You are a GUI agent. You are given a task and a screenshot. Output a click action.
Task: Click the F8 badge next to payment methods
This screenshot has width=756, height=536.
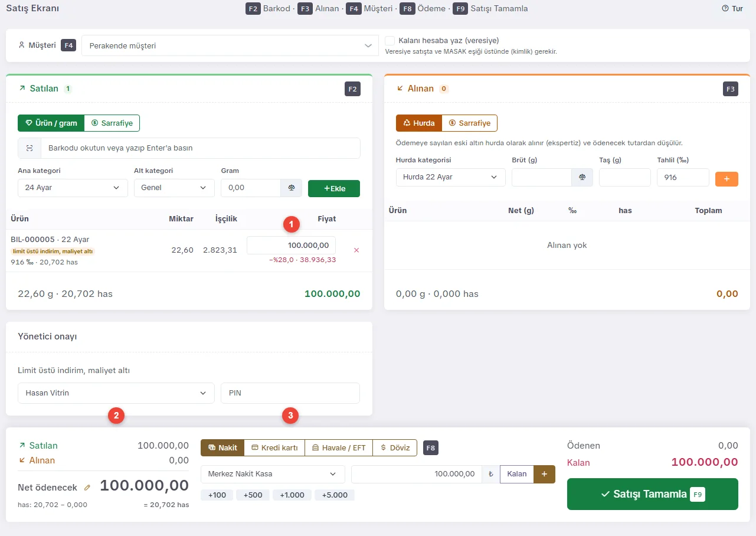pyautogui.click(x=431, y=447)
